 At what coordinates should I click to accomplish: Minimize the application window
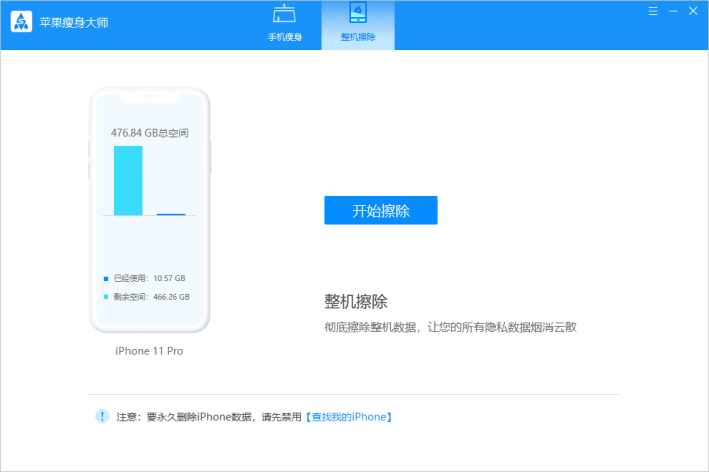pyautogui.click(x=673, y=11)
